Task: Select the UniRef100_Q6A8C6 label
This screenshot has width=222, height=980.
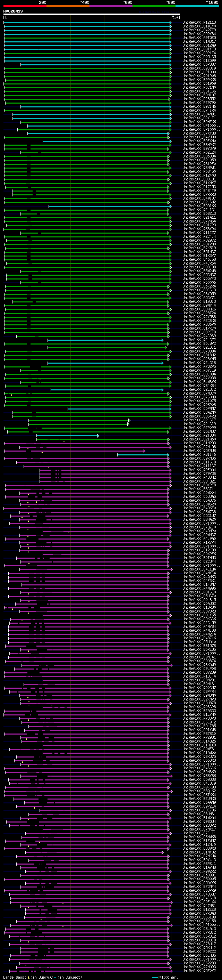Action: (199, 501)
